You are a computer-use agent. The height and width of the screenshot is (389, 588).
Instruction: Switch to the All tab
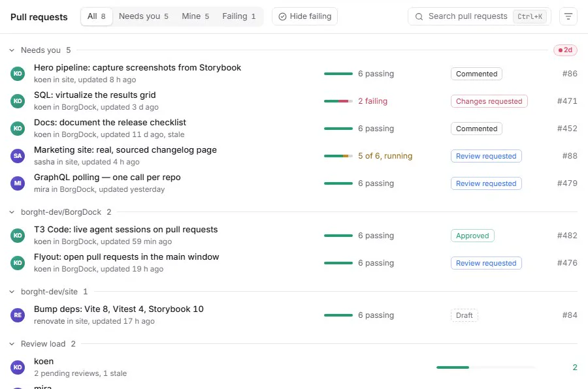click(97, 16)
